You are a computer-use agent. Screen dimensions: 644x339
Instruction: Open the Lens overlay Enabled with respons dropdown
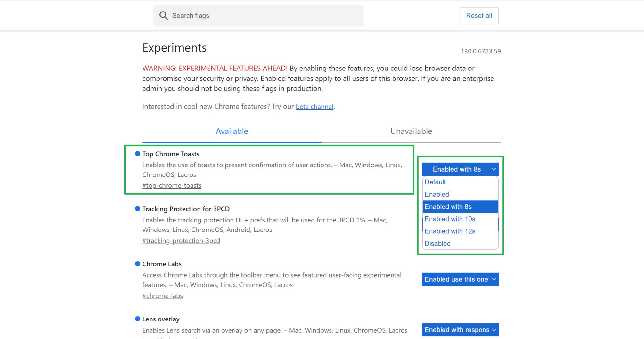(460, 330)
